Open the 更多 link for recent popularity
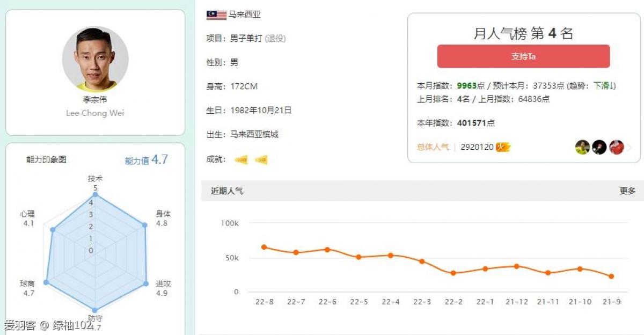 coord(627,191)
